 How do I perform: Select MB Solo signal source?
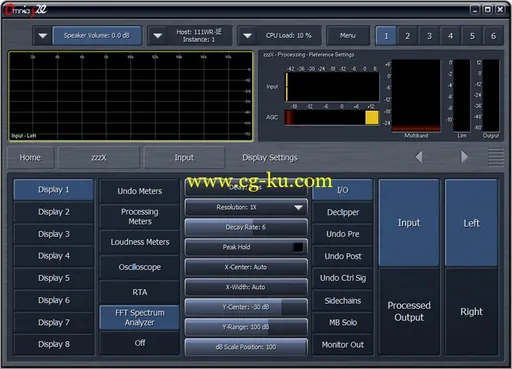click(x=343, y=323)
